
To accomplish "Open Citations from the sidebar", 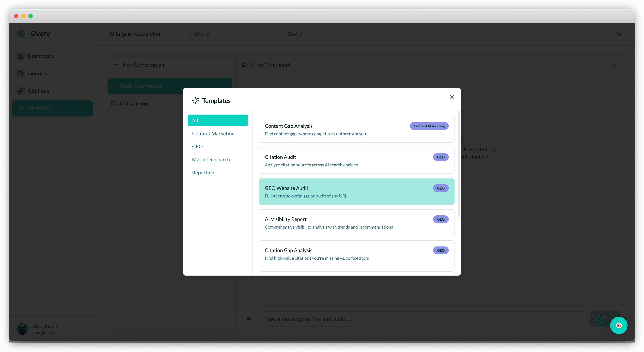I will [x=39, y=91].
